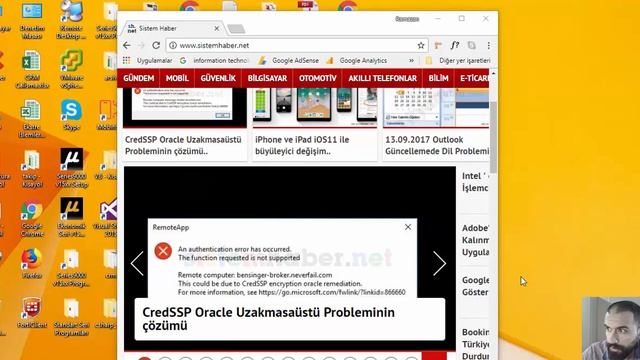The image size is (640, 360).
Task: Open a new Chrome tab
Action: [236, 29]
